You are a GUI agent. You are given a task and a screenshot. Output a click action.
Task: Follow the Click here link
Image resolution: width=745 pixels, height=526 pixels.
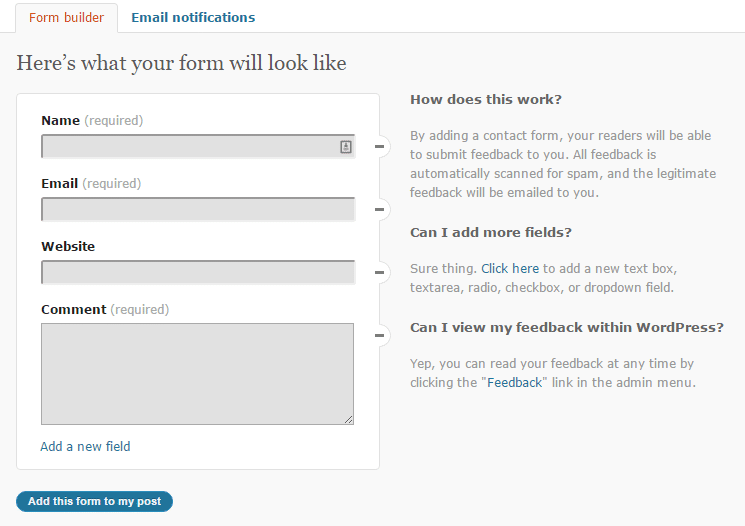[510, 268]
